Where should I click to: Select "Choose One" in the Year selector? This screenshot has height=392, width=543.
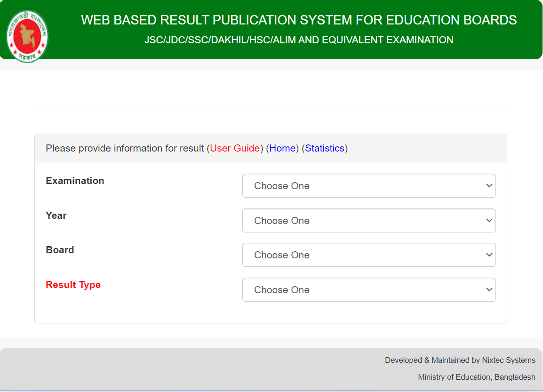(369, 220)
